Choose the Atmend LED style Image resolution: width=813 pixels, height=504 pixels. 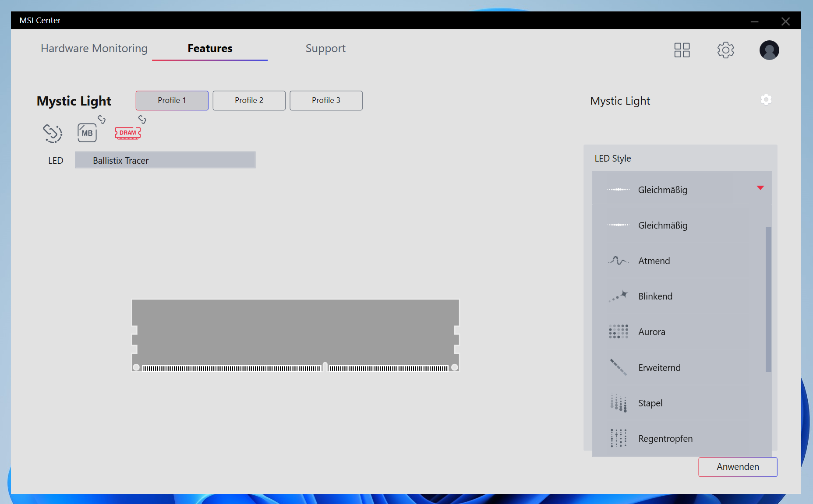679,261
